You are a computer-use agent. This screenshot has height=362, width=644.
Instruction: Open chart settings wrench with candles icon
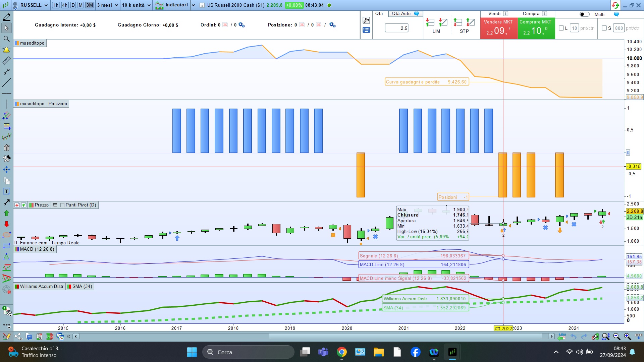(595, 336)
